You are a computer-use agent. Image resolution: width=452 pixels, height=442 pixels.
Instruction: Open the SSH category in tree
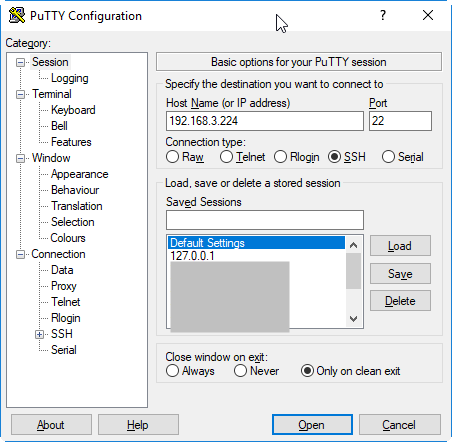point(62,334)
